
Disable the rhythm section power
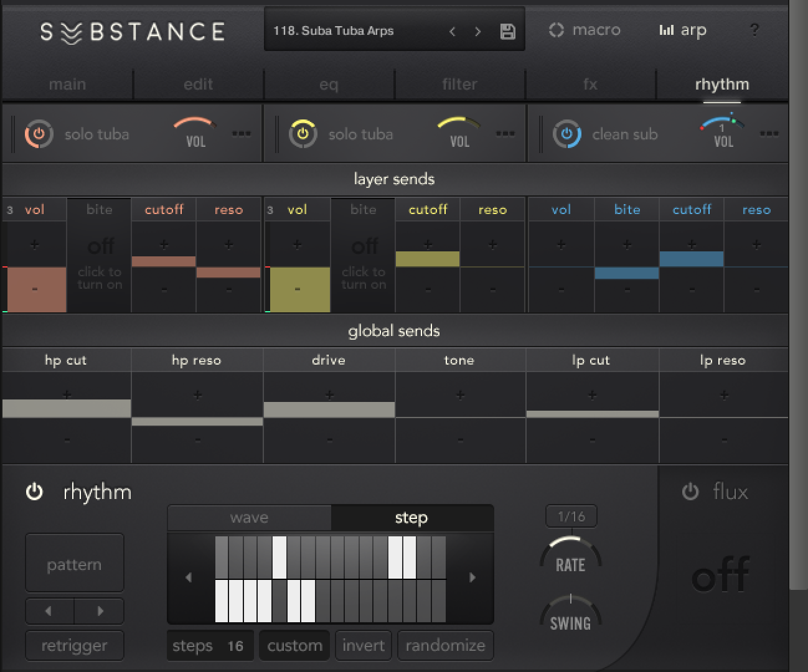(x=34, y=492)
